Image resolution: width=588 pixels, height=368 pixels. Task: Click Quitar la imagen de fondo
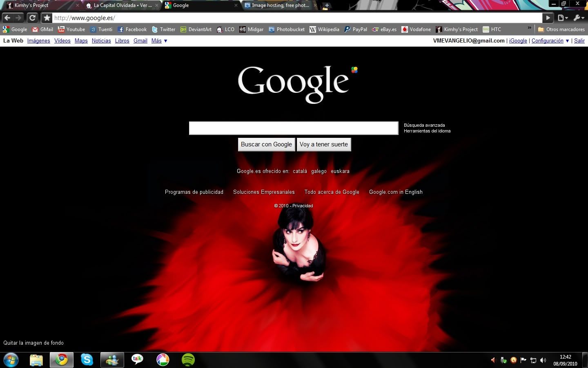33,343
